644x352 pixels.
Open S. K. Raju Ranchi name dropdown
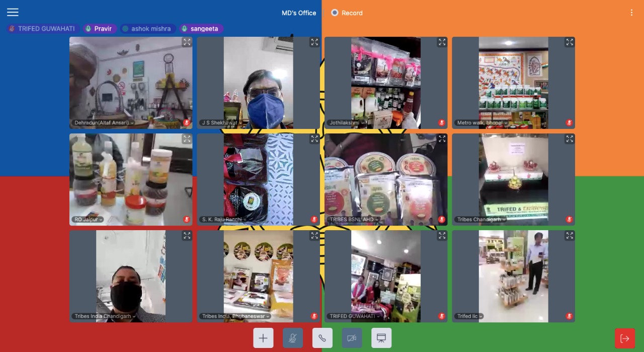(223, 220)
